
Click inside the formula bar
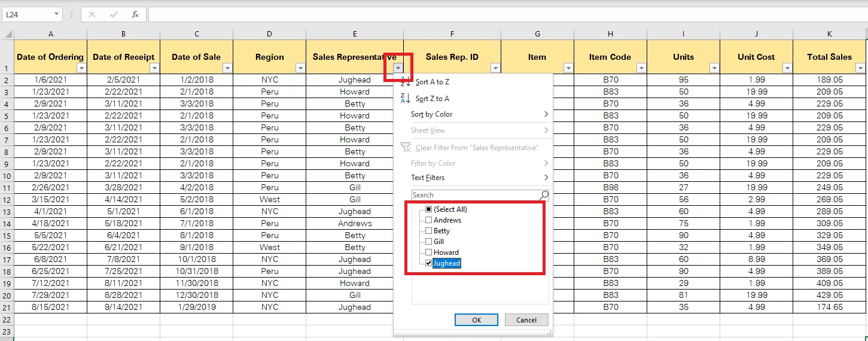pyautogui.click(x=507, y=14)
